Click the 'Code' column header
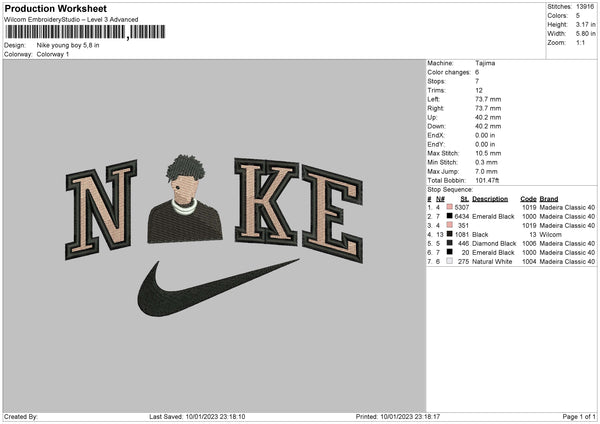This screenshot has height=424, width=600. (528, 199)
